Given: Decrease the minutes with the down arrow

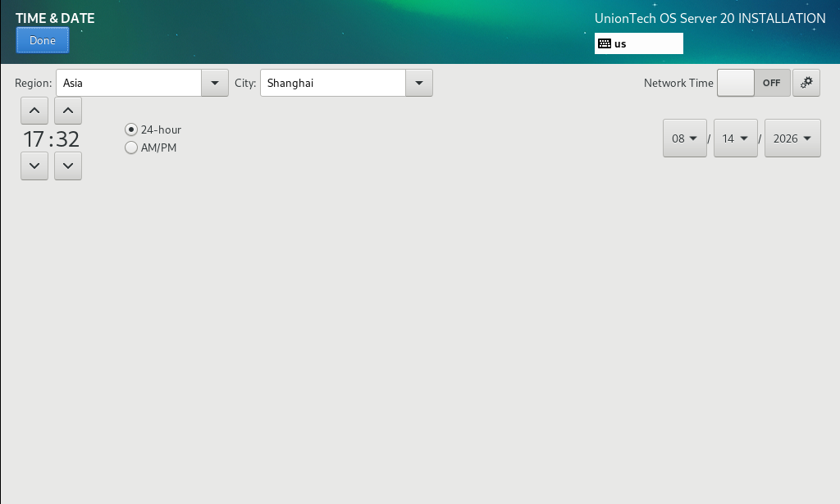Looking at the screenshot, I should tap(68, 166).
